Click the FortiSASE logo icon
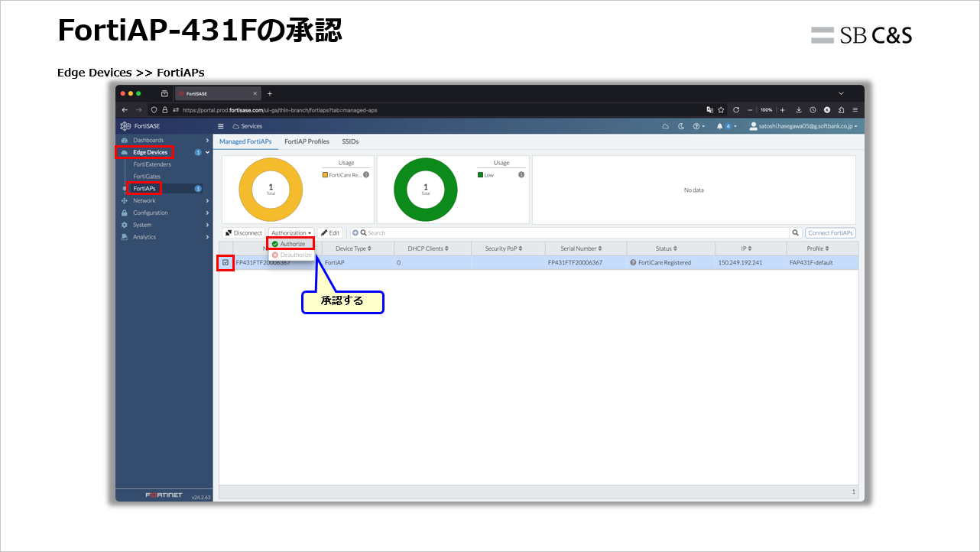980x552 pixels. 125,126
